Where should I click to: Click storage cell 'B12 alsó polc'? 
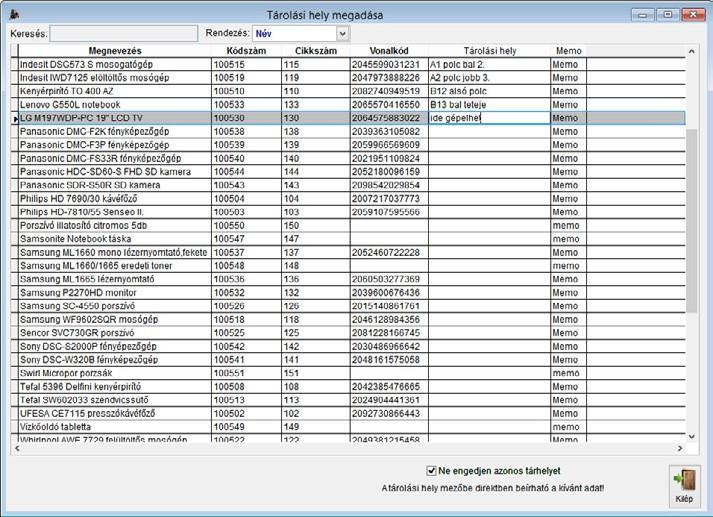(489, 91)
